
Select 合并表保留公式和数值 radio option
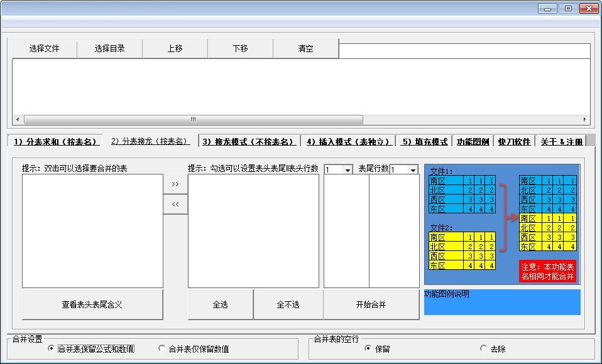51,348
